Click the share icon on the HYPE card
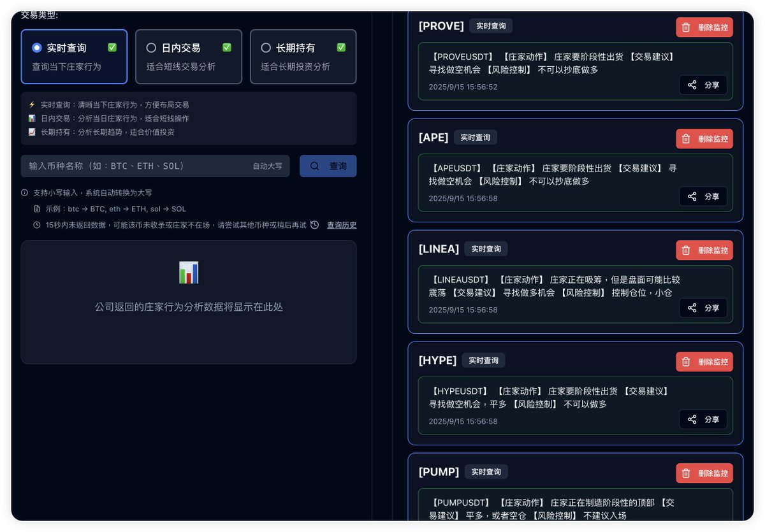The image size is (765, 532). coord(692,420)
